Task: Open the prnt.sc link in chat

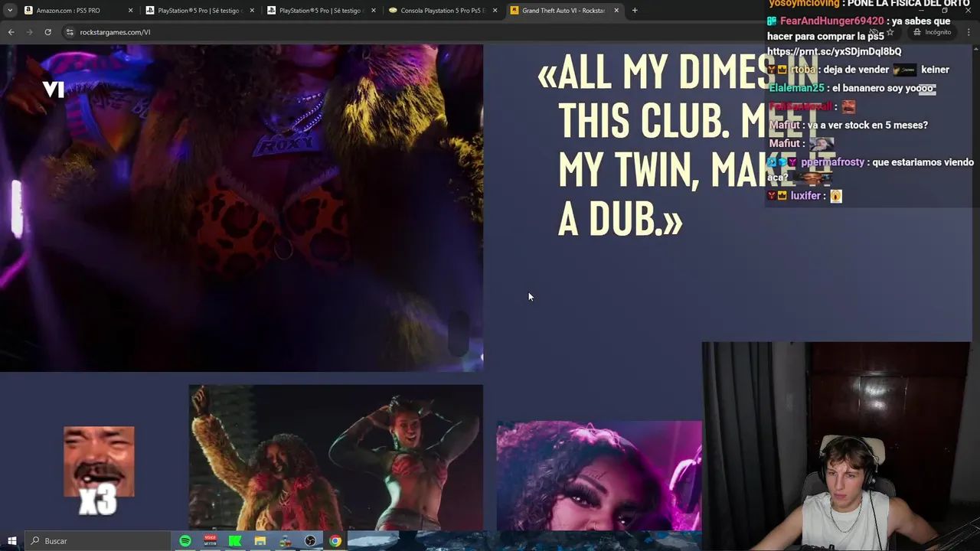Action: [x=834, y=51]
